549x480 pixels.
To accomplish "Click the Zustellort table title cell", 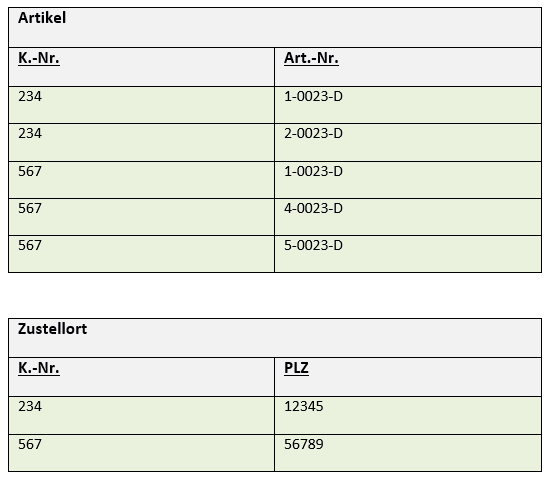I will [x=275, y=338].
